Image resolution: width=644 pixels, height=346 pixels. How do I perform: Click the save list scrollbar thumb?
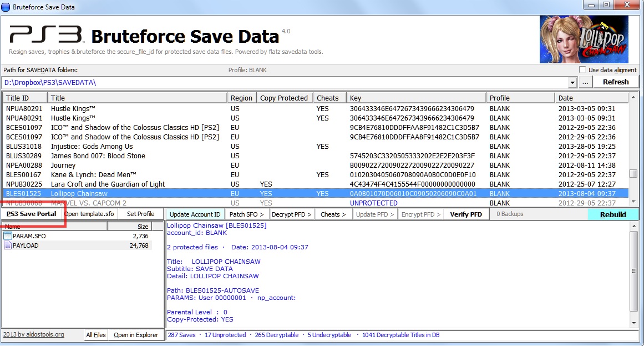pos(633,174)
